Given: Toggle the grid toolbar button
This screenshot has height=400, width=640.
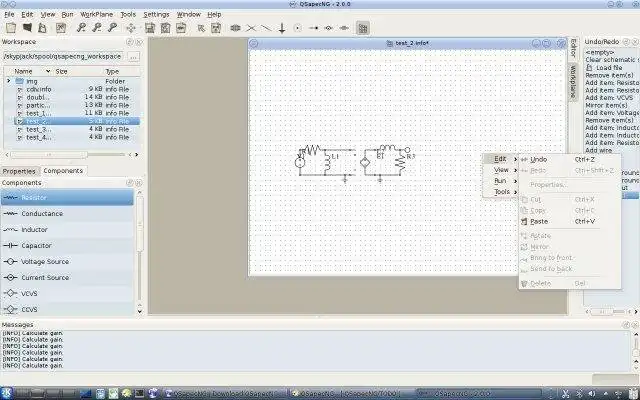Looking at the screenshot, I should click(x=362, y=28).
